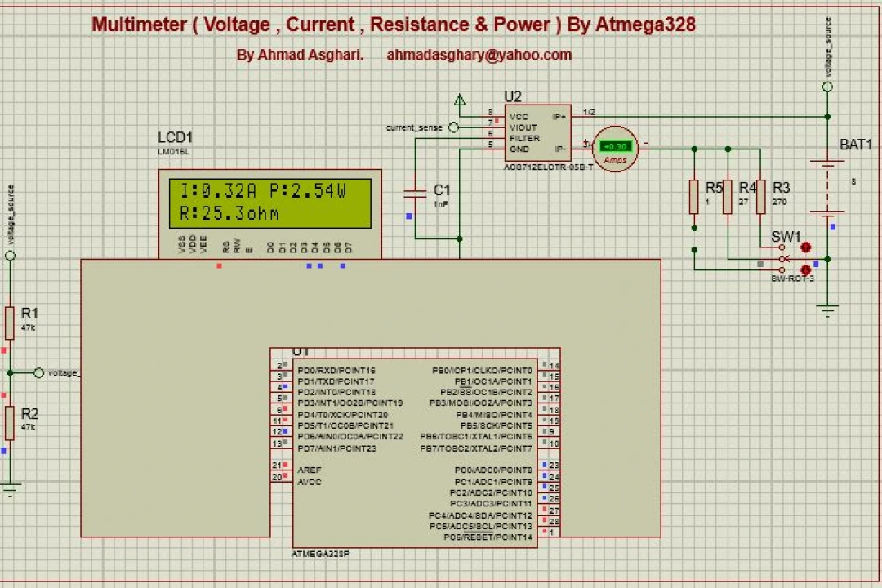Click the SW1 rotary switch lower red actuator
This screenshot has height=588, width=882.
tap(805, 270)
